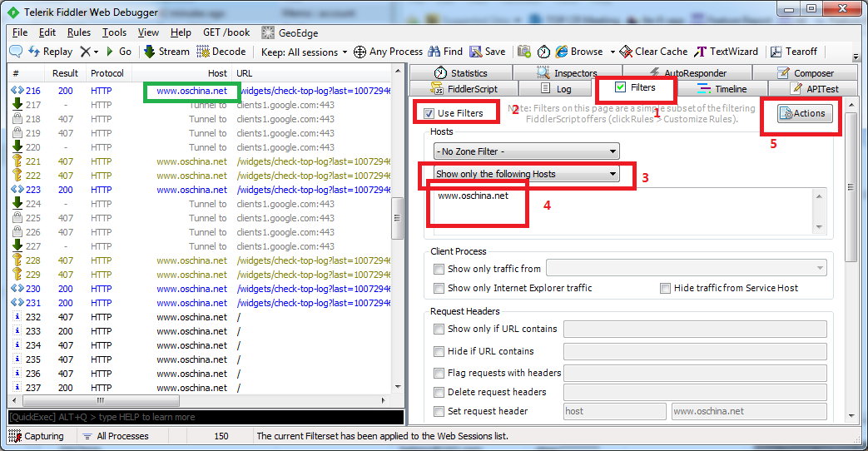Click the Tearoff toolbar button
This screenshot has height=451, width=868.
click(794, 52)
